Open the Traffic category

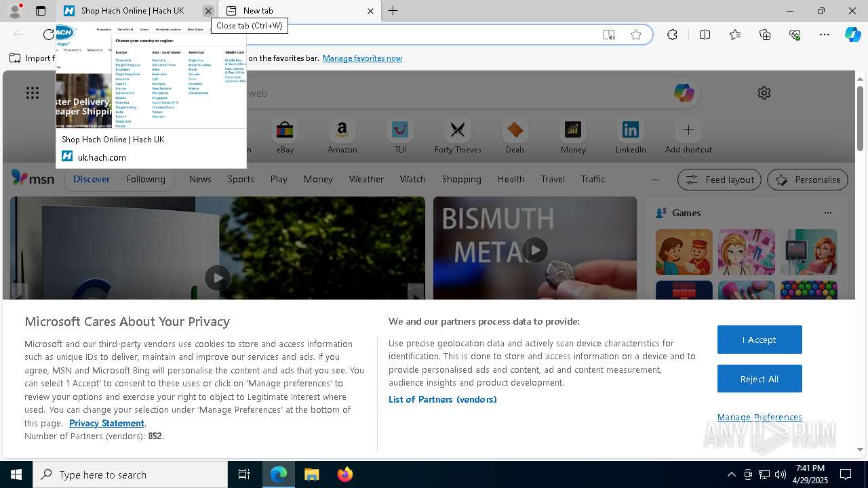point(593,179)
